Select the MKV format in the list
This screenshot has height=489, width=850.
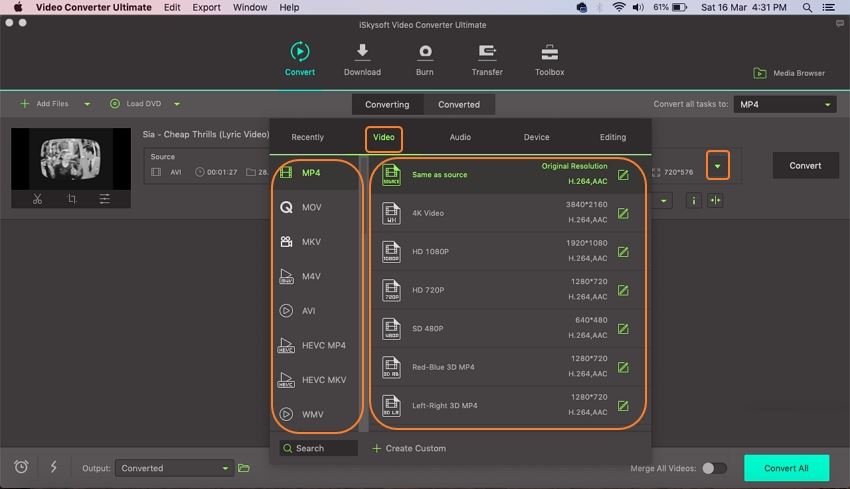[311, 242]
